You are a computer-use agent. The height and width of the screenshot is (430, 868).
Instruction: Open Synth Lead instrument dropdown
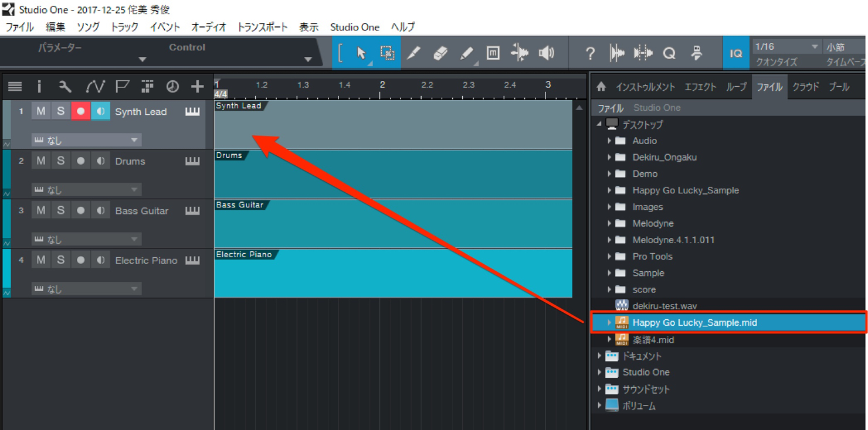tap(86, 140)
